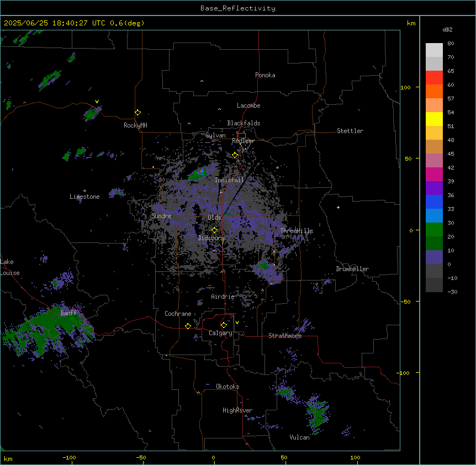Click the Lacombe city label

point(248,105)
